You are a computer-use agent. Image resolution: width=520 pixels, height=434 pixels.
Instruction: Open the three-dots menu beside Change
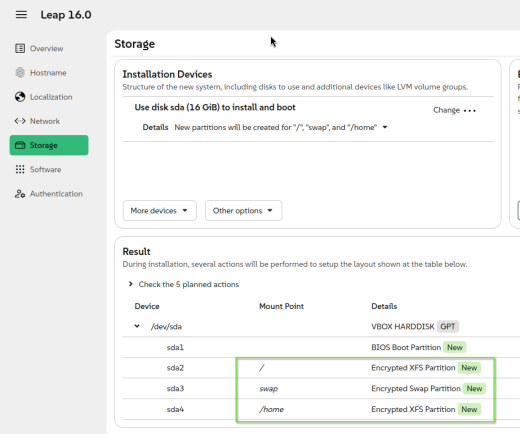[470, 110]
